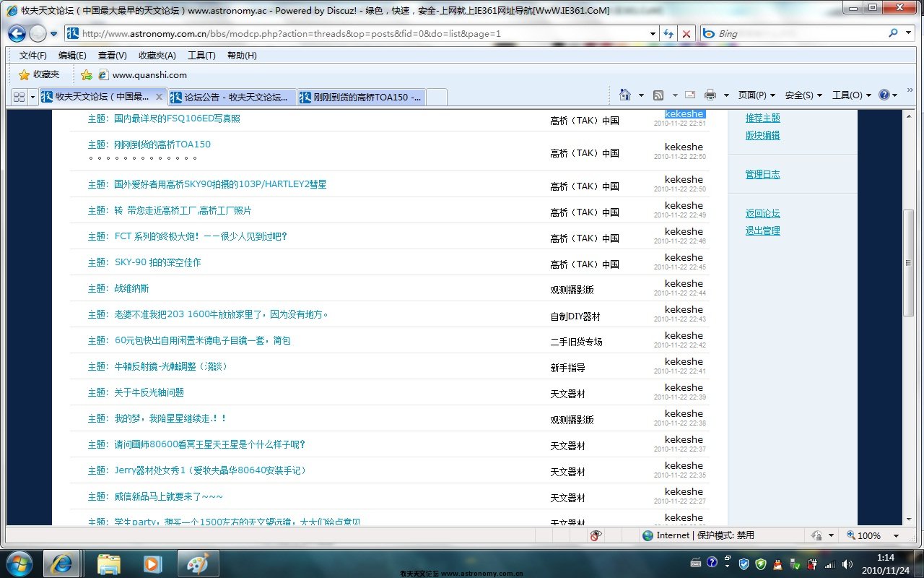Open thread SKY-90 拍的深空佳作

[x=157, y=262]
